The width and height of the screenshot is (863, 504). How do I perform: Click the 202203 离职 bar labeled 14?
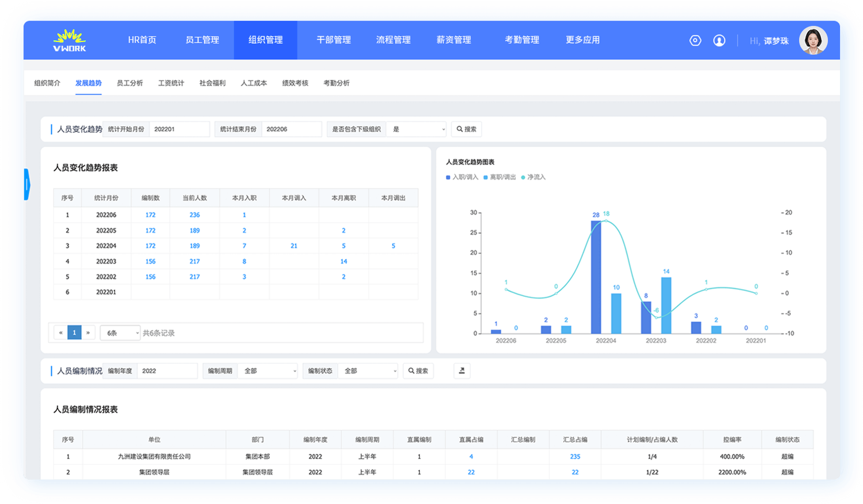point(666,306)
